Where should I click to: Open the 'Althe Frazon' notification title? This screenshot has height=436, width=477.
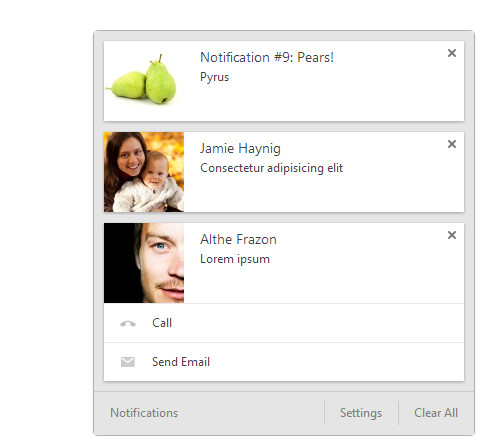tap(238, 239)
